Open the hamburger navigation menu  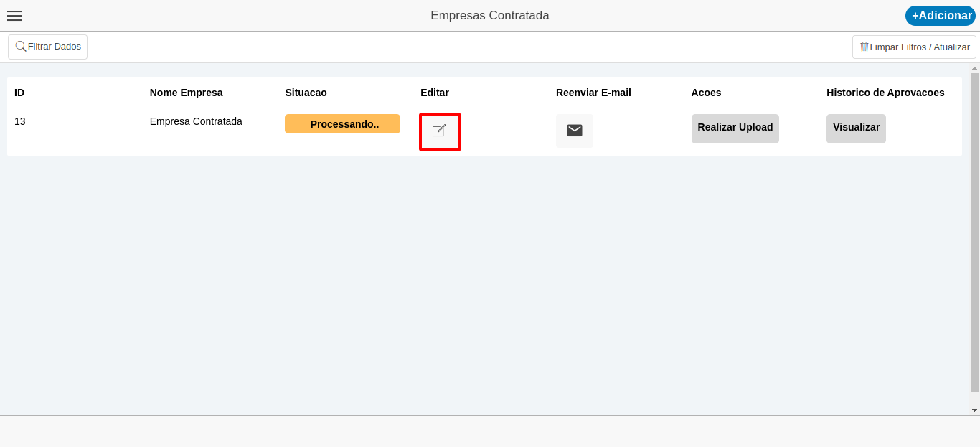[14, 16]
